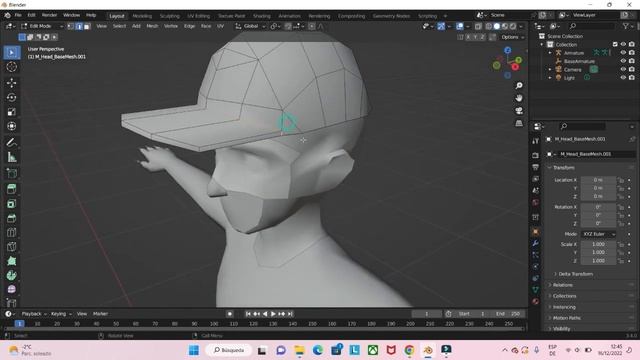Open the Render properties tab
This screenshot has height=360, width=640.
pos(536,156)
